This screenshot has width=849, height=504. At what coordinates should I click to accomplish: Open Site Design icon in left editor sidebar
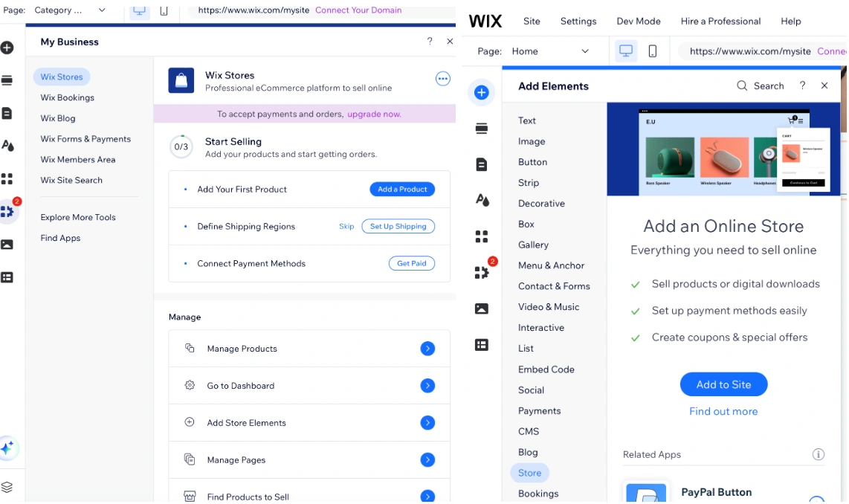(x=7, y=145)
